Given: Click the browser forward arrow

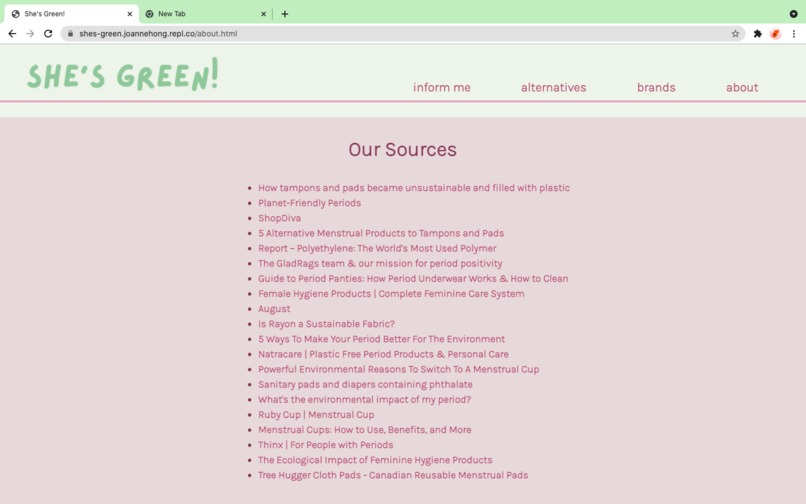Looking at the screenshot, I should (30, 33).
